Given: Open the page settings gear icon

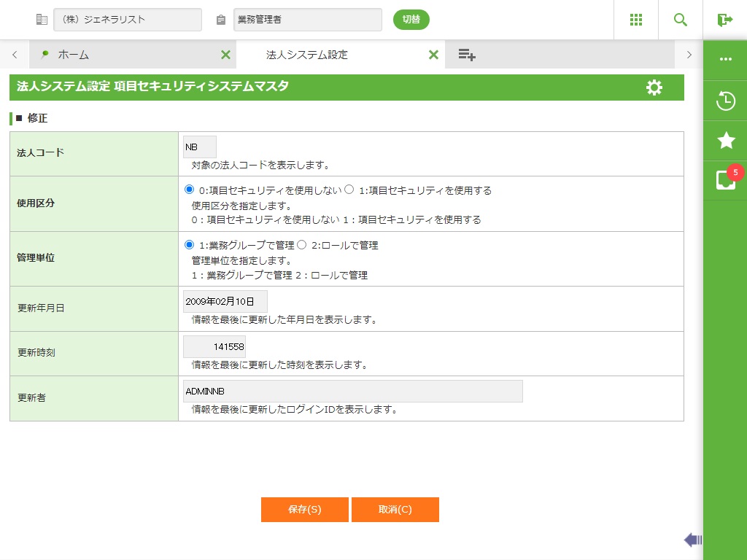Looking at the screenshot, I should pyautogui.click(x=654, y=87).
